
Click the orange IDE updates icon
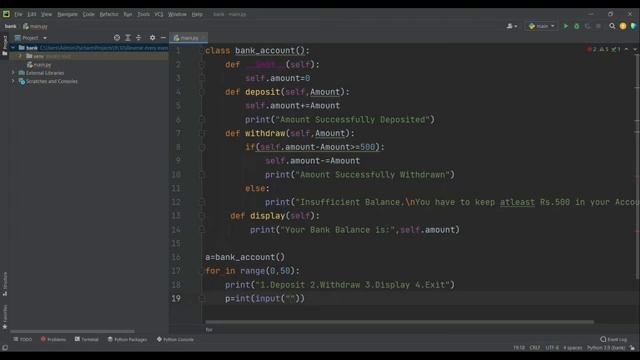tap(623, 26)
